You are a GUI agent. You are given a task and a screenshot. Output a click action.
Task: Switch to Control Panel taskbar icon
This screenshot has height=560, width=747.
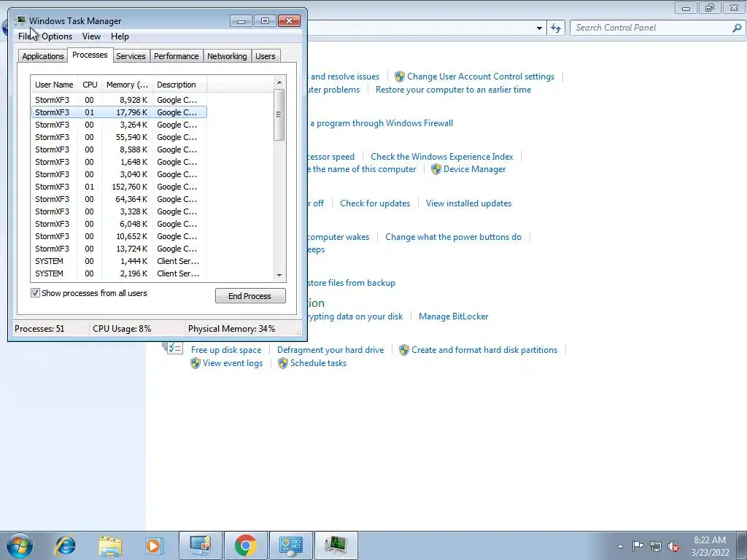pyautogui.click(x=290, y=545)
